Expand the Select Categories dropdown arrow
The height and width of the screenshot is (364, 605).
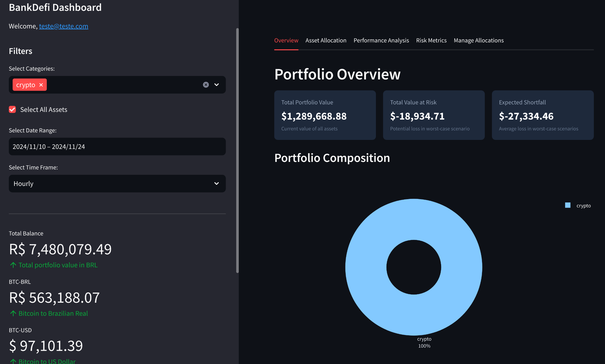tap(217, 85)
